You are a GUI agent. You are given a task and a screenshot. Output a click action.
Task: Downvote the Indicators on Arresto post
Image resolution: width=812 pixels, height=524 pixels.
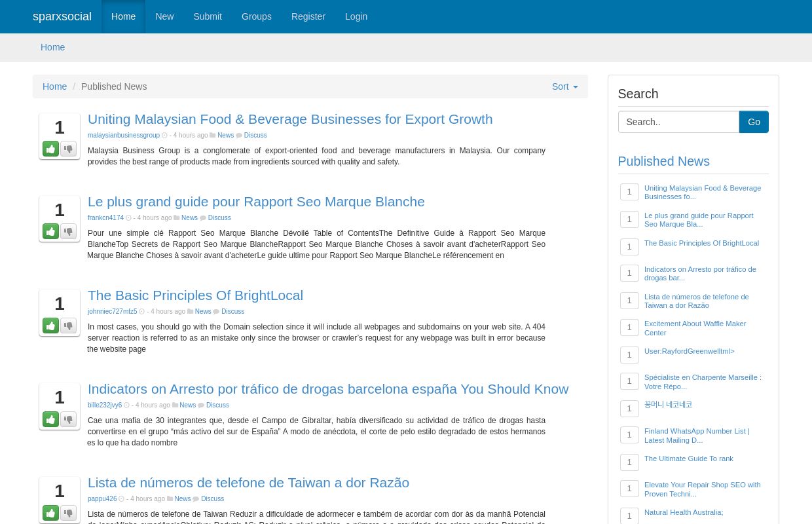[x=69, y=419]
